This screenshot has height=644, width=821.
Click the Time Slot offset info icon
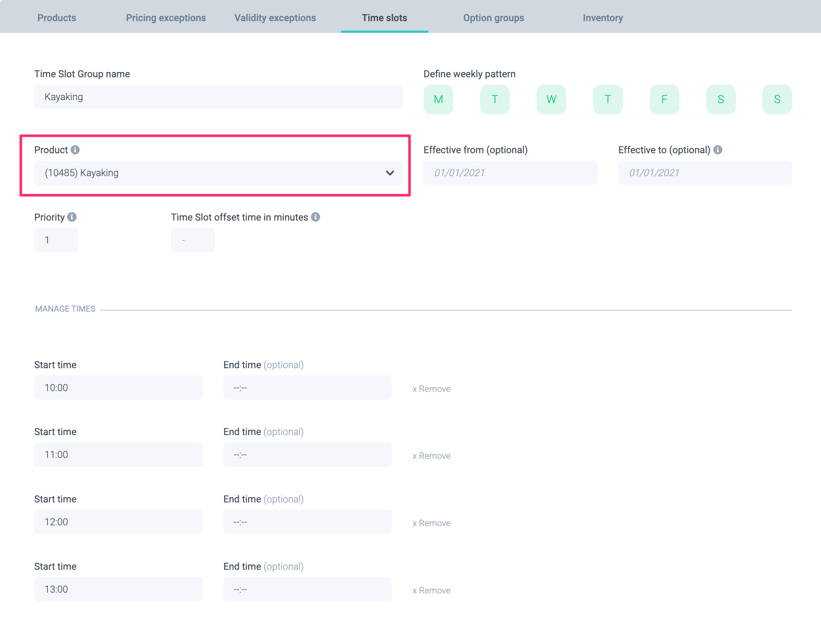316,217
